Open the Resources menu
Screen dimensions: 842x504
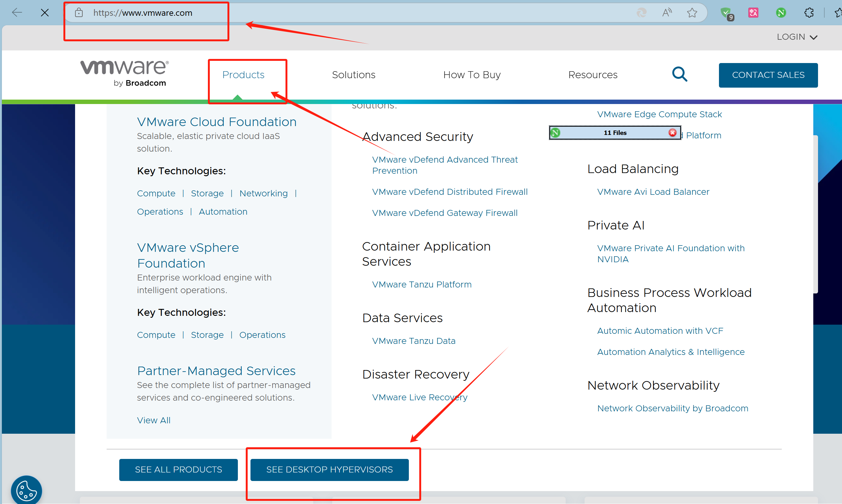(x=592, y=75)
